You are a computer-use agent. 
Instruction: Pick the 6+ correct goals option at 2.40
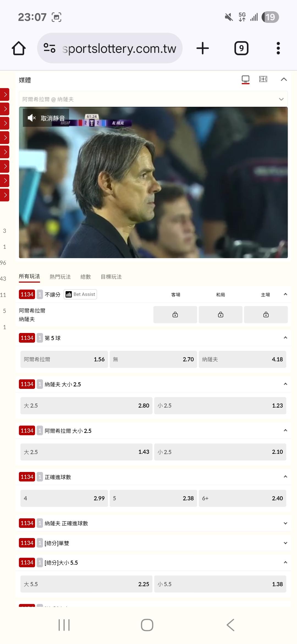(243, 498)
